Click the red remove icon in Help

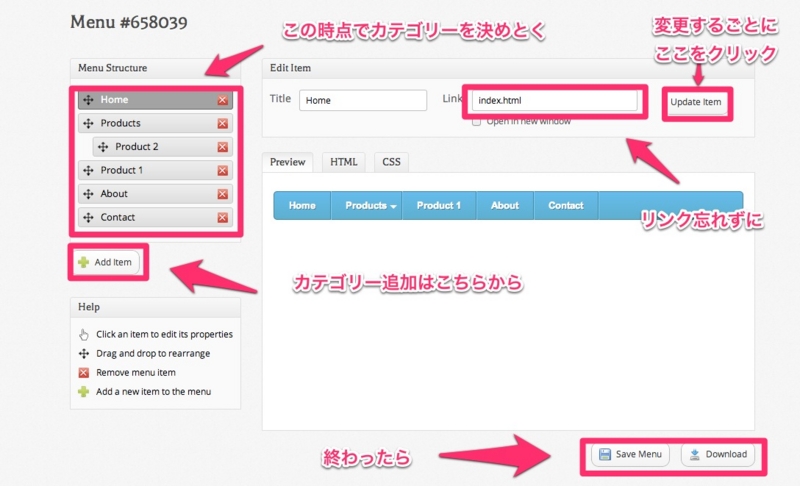[x=84, y=373]
